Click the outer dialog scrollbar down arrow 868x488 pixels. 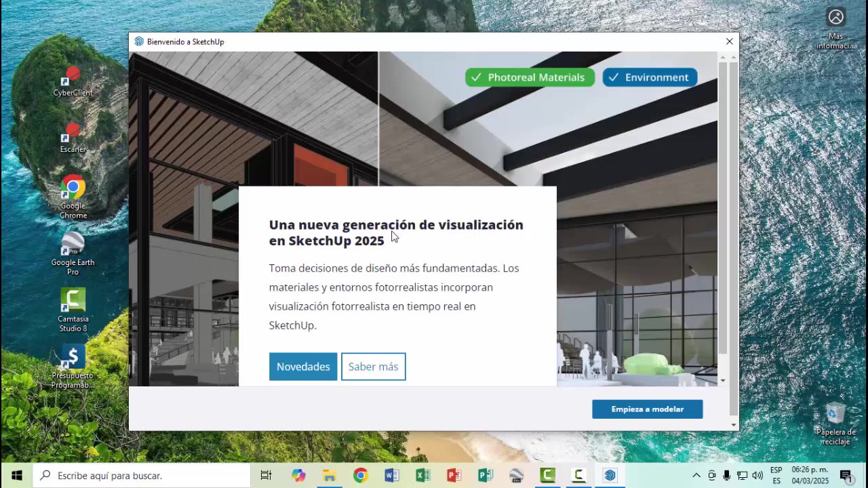pos(734,425)
